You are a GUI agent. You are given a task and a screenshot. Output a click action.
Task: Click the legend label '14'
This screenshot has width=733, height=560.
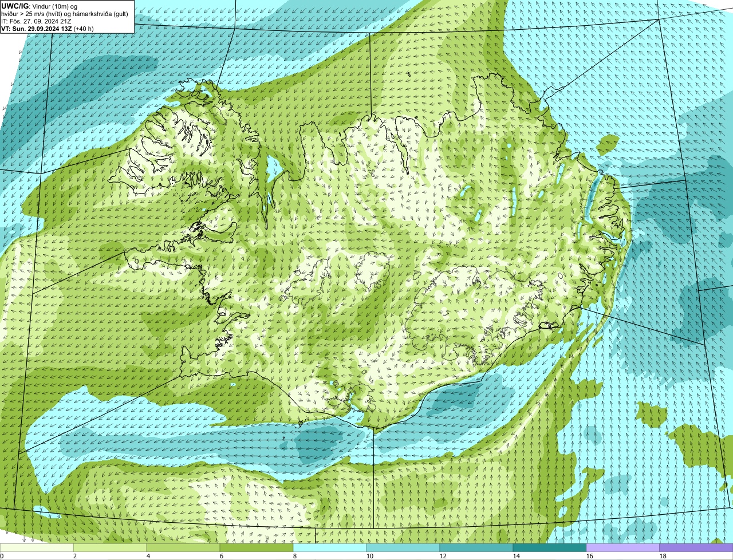click(x=517, y=556)
